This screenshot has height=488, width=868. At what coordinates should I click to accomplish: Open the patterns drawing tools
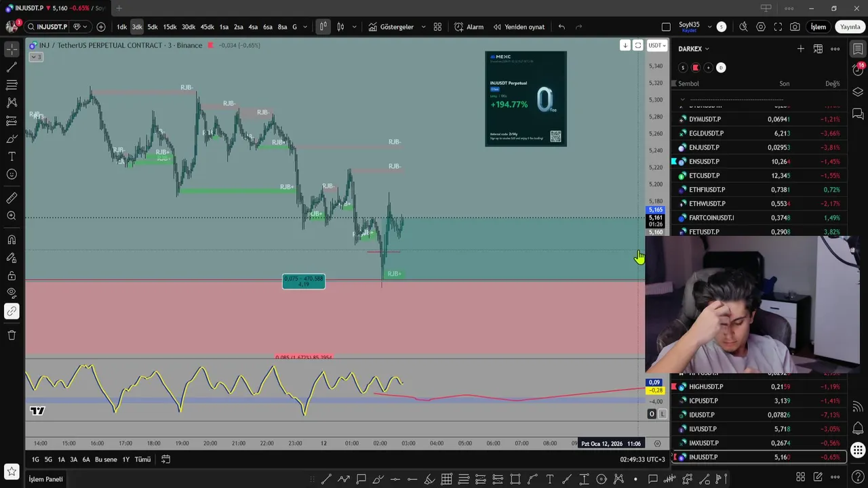click(x=12, y=103)
